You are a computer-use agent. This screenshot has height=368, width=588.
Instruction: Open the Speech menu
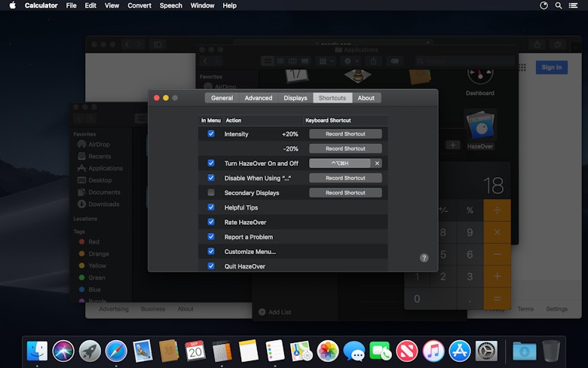(171, 5)
